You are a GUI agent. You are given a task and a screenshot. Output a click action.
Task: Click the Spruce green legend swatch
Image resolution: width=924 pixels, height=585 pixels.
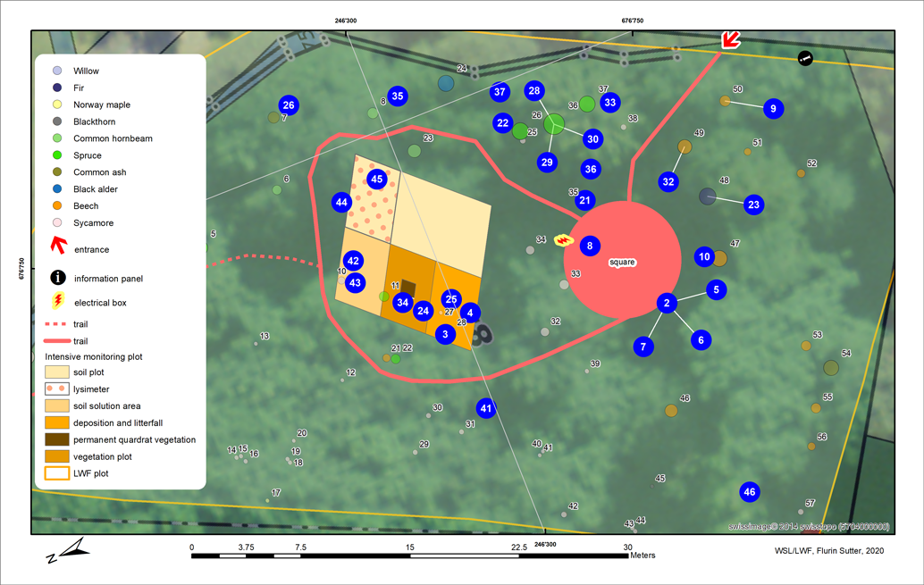pyautogui.click(x=57, y=155)
